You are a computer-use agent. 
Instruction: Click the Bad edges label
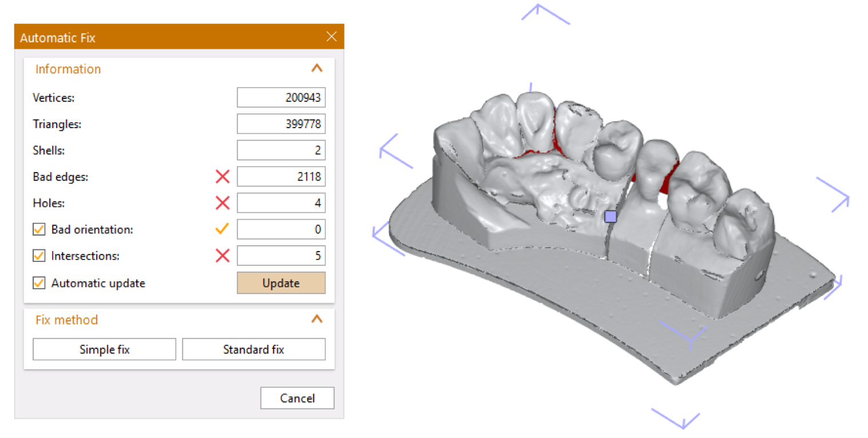tap(61, 177)
